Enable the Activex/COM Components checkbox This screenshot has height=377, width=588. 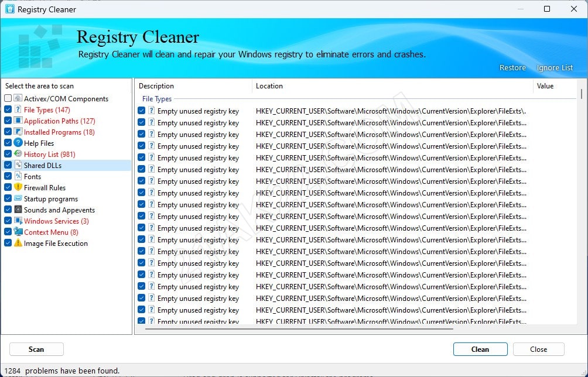coord(8,98)
